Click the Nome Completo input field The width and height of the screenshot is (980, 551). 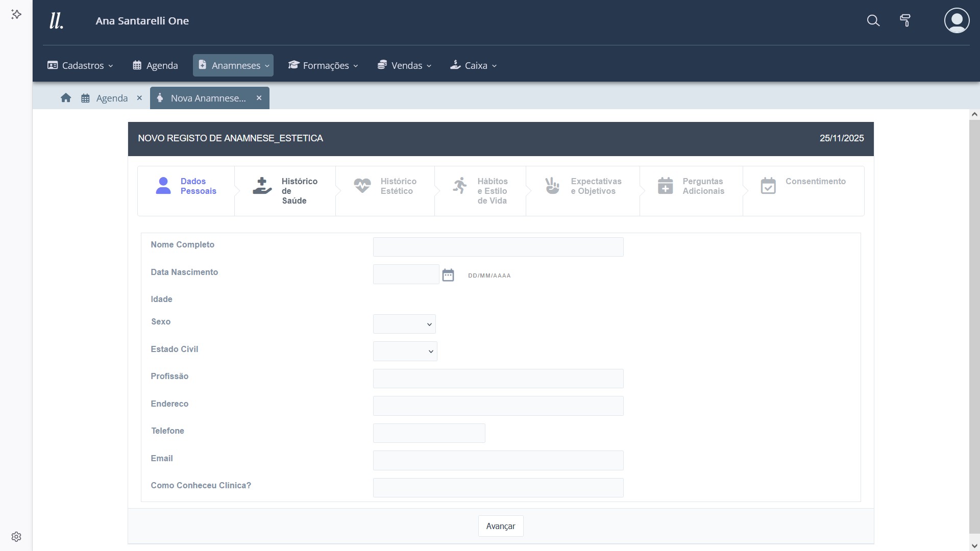[498, 247]
